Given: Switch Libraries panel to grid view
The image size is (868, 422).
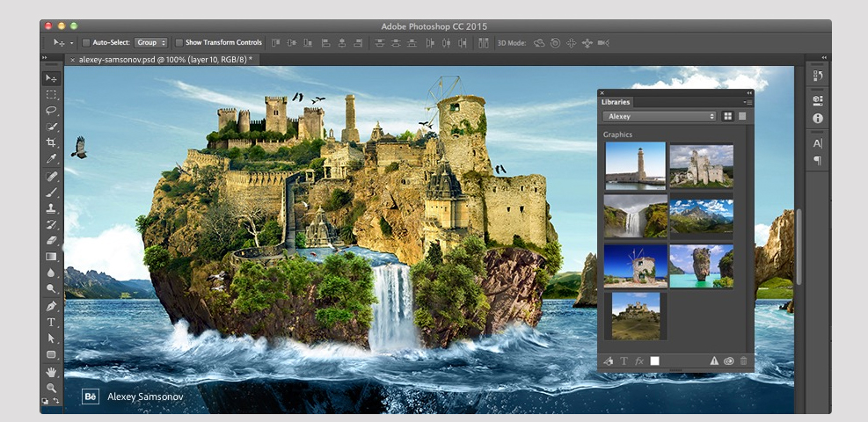Looking at the screenshot, I should pos(727,116).
